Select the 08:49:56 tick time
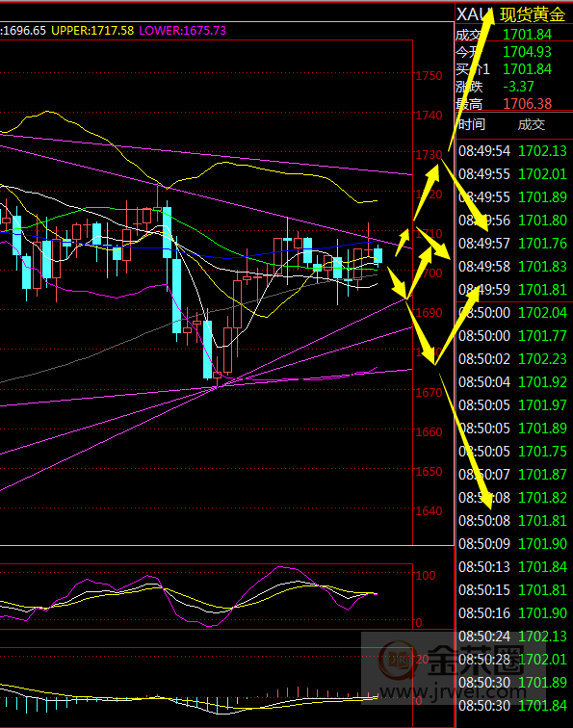573x728 pixels. coord(484,221)
